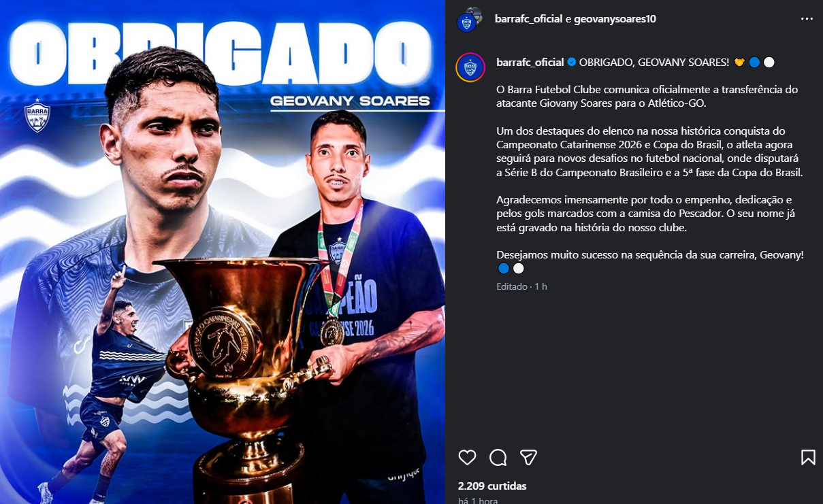Open comments via the speech bubble icon
Image resolution: width=823 pixels, height=504 pixels.
pos(498,458)
